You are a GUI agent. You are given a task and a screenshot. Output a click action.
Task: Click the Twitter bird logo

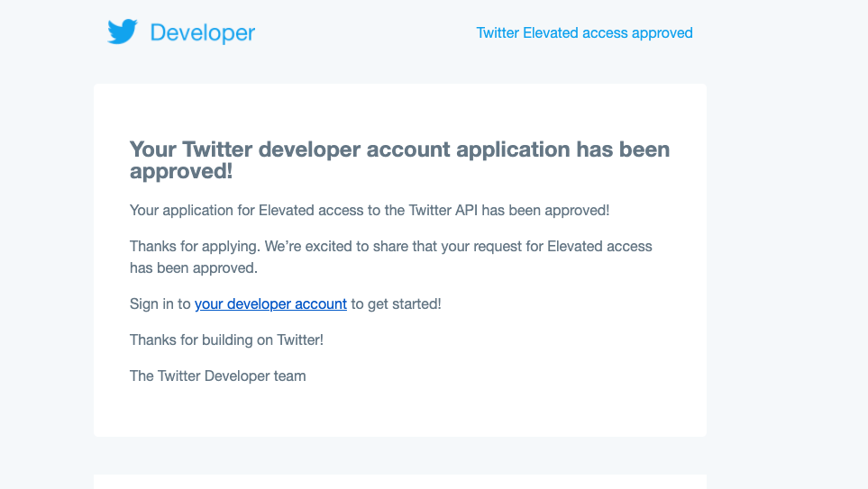point(123,32)
